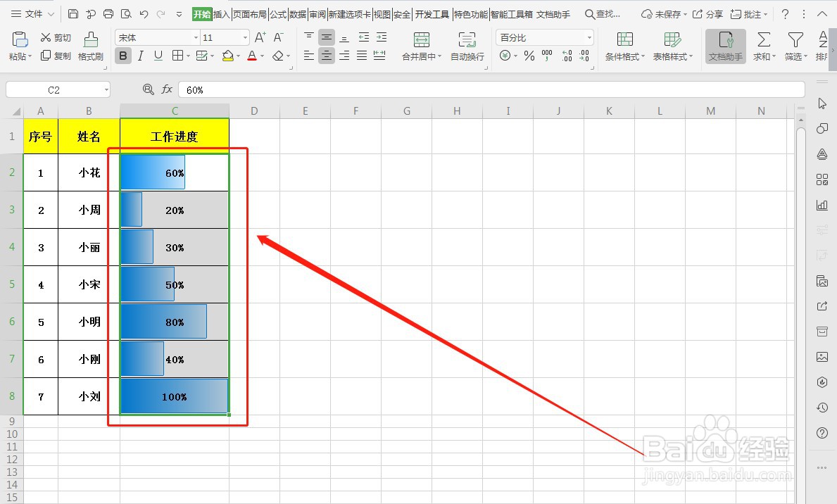Image resolution: width=837 pixels, height=504 pixels.
Task: Click cell with 100% progress bar
Action: pyautogui.click(x=175, y=396)
